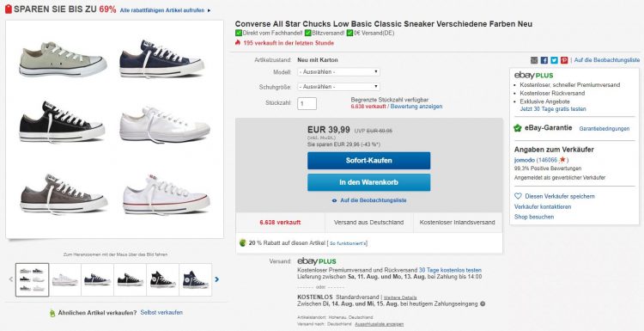Open the Modell dropdown

click(x=339, y=72)
